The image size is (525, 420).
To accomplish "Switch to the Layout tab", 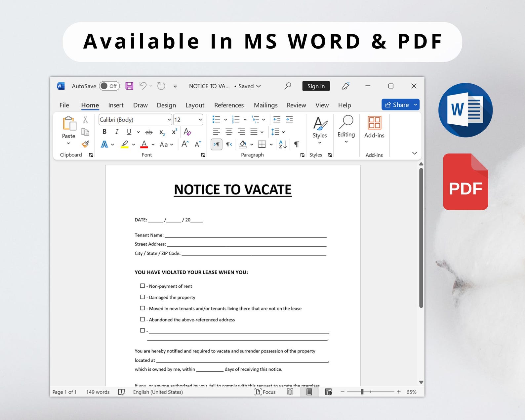I will (195, 105).
